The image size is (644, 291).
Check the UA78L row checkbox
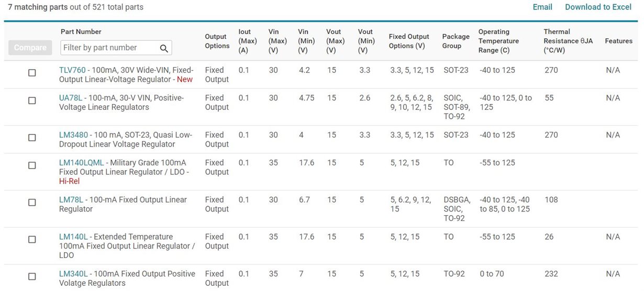point(32,100)
